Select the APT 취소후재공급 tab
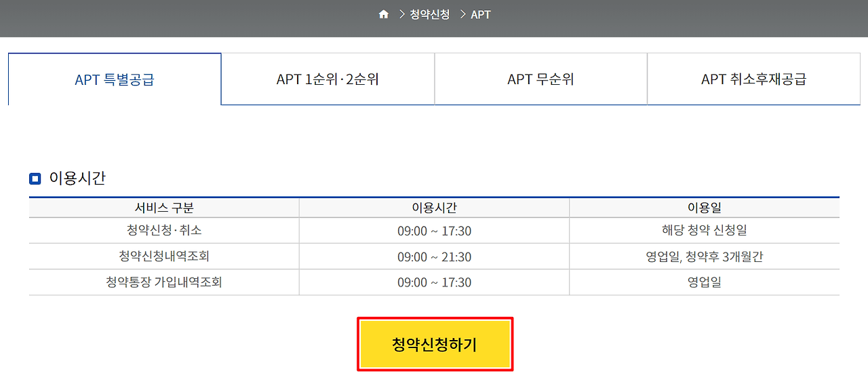Screen dimensions: 868x376 (x=753, y=79)
